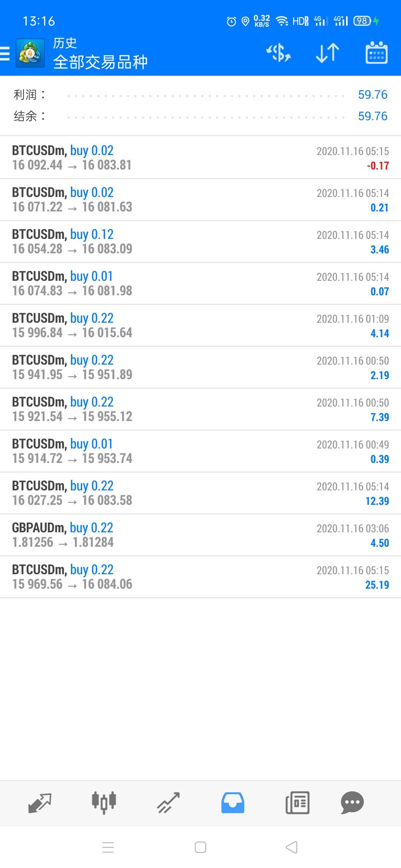Open the Trade tab with trend arrow
This screenshot has height=868, width=401.
(x=168, y=803)
